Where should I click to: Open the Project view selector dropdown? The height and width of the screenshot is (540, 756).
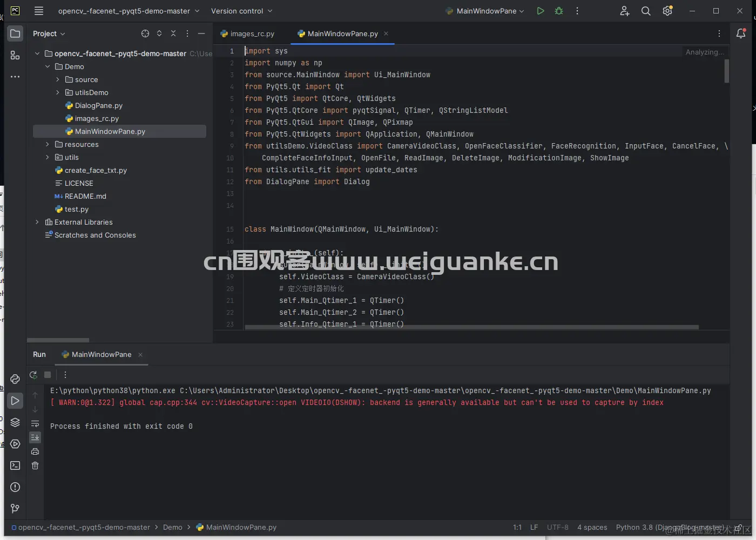49,33
